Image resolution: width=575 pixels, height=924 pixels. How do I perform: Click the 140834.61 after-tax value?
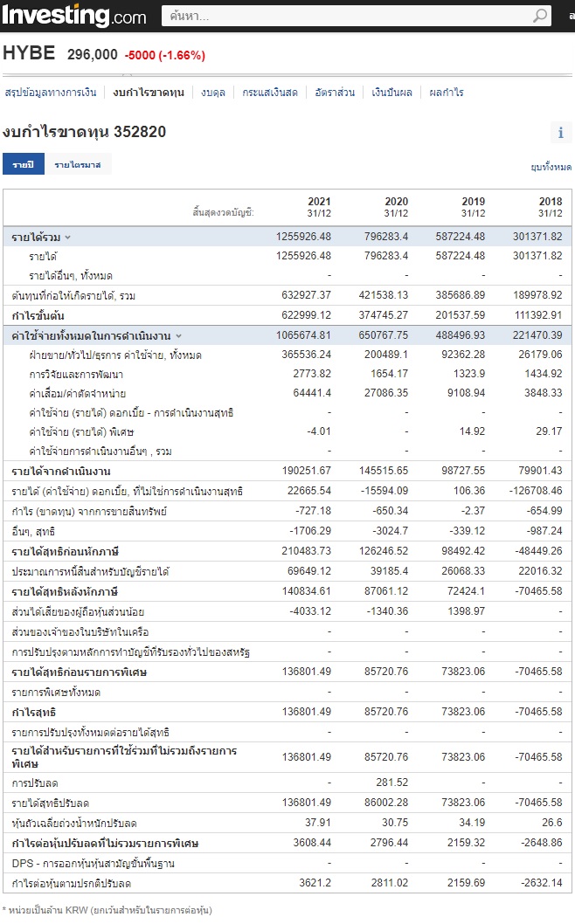[307, 591]
